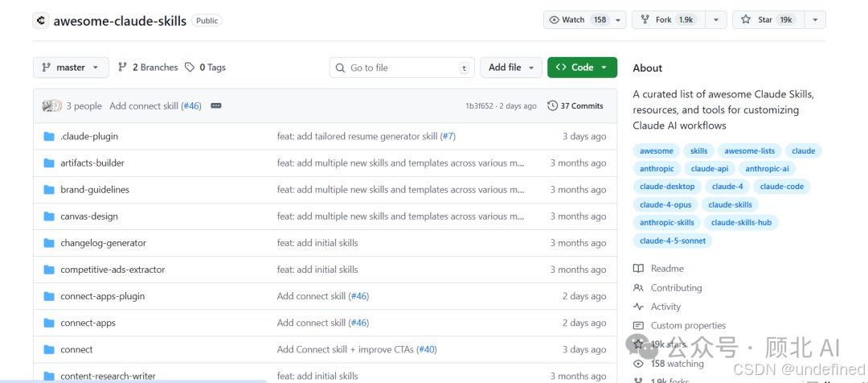Viewport: 868px width, 383px height.
Task: Open the awesome-claude-skills repository title
Action: (x=120, y=21)
